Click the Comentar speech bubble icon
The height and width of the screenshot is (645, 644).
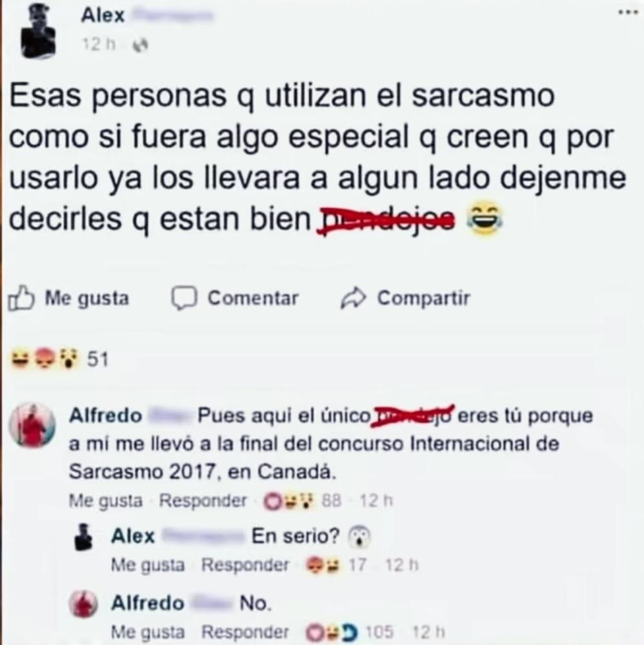click(185, 298)
